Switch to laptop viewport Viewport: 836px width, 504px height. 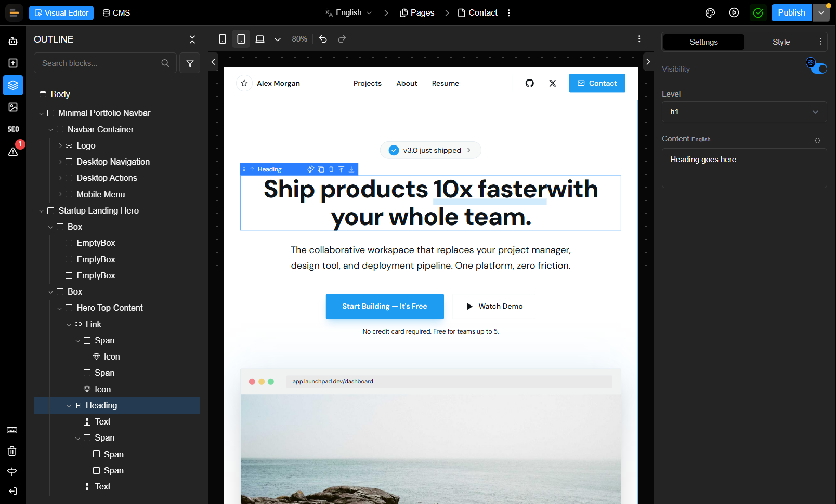[x=260, y=39]
